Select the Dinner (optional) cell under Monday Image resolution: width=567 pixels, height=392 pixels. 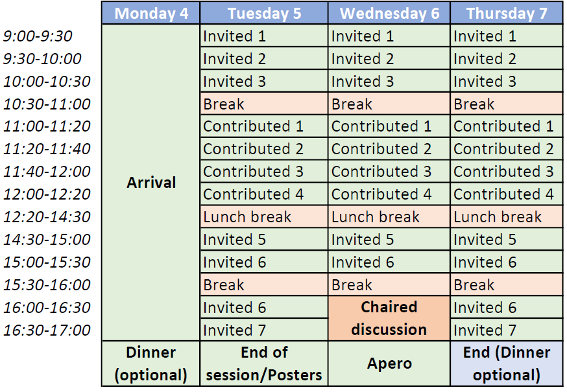tap(151, 363)
